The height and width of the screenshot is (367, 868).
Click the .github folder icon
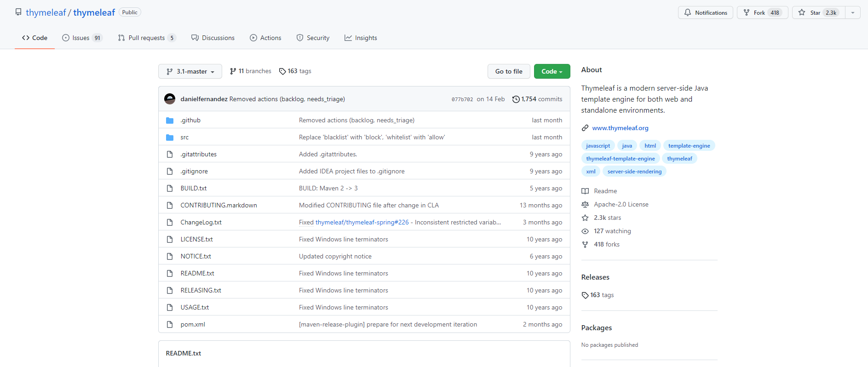click(x=170, y=120)
